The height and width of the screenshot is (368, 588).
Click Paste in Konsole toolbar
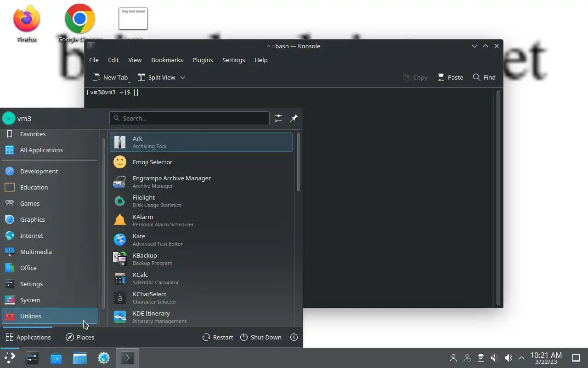450,77
